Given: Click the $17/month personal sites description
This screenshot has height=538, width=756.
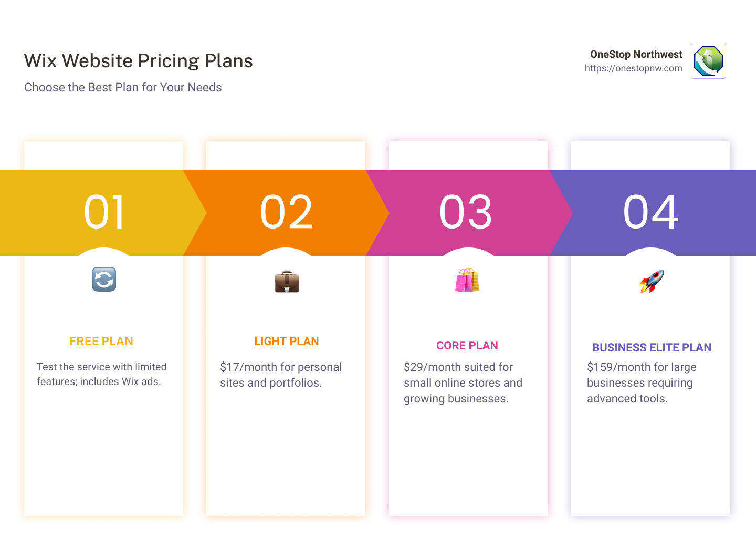Looking at the screenshot, I should click(x=281, y=375).
